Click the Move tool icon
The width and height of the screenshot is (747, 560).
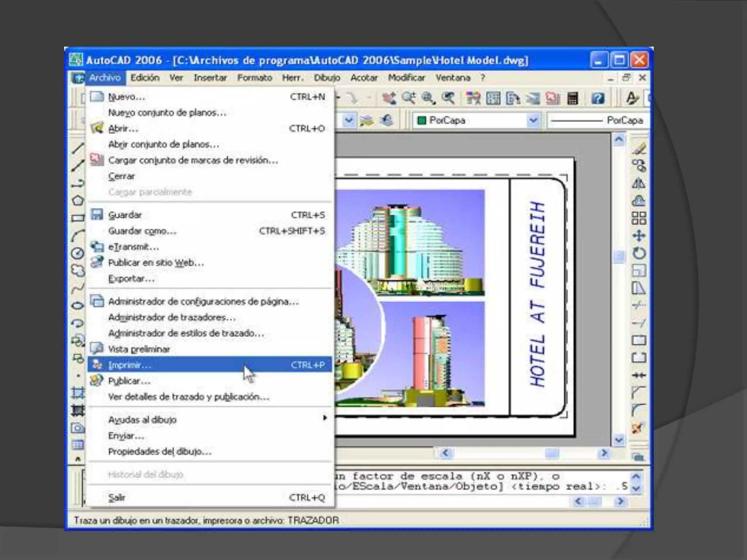[639, 236]
